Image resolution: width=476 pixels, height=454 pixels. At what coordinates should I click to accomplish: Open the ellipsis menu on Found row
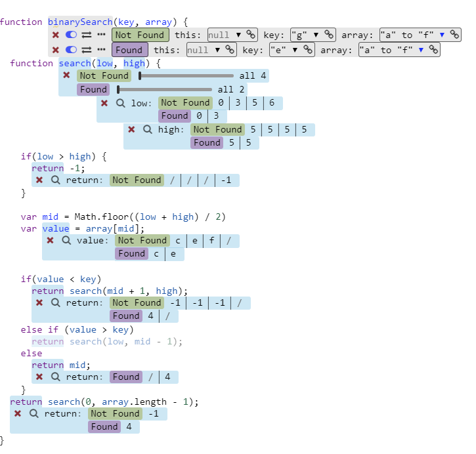point(101,50)
